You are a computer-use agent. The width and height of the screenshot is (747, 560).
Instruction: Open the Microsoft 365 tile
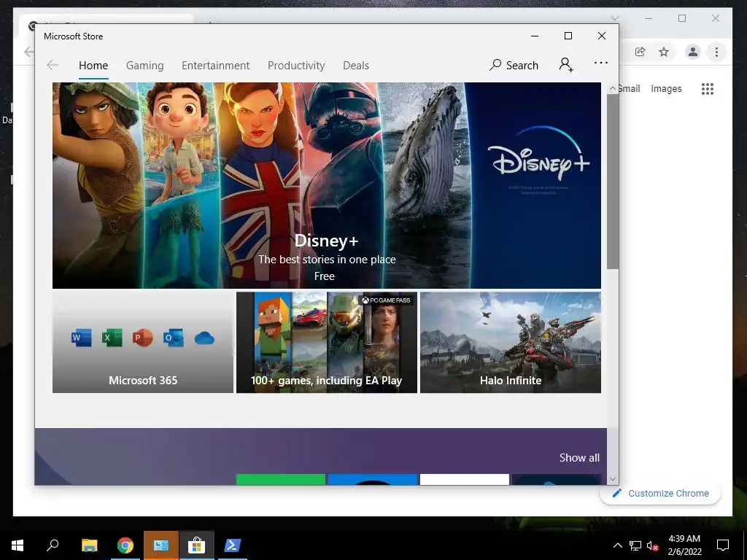click(x=143, y=343)
